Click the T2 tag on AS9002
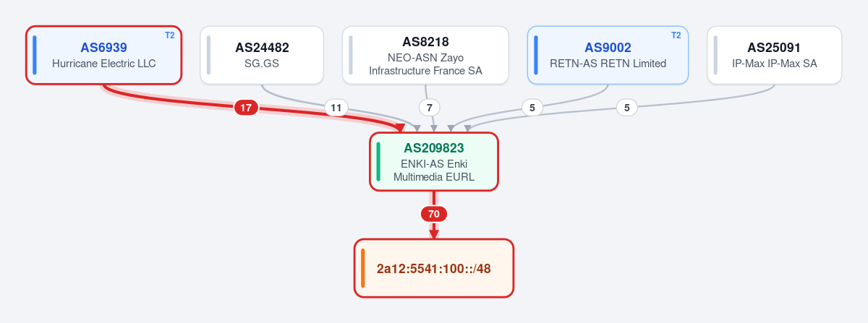This screenshot has height=323, width=868. [x=676, y=35]
